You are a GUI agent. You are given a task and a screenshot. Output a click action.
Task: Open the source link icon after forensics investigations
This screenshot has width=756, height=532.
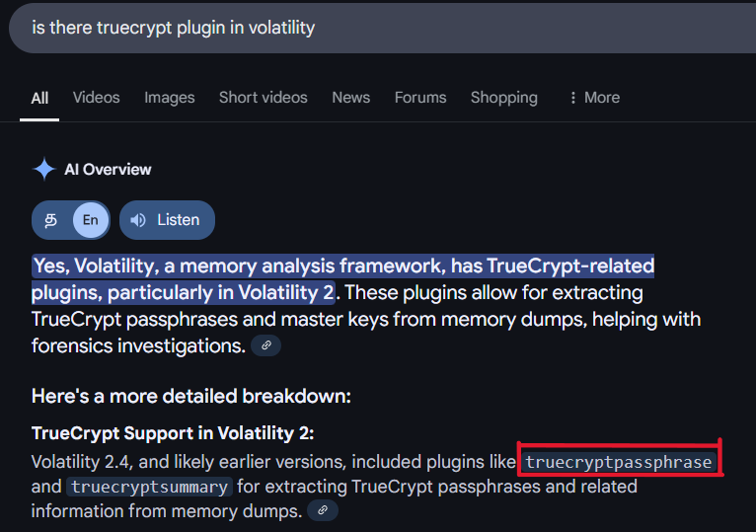(265, 345)
